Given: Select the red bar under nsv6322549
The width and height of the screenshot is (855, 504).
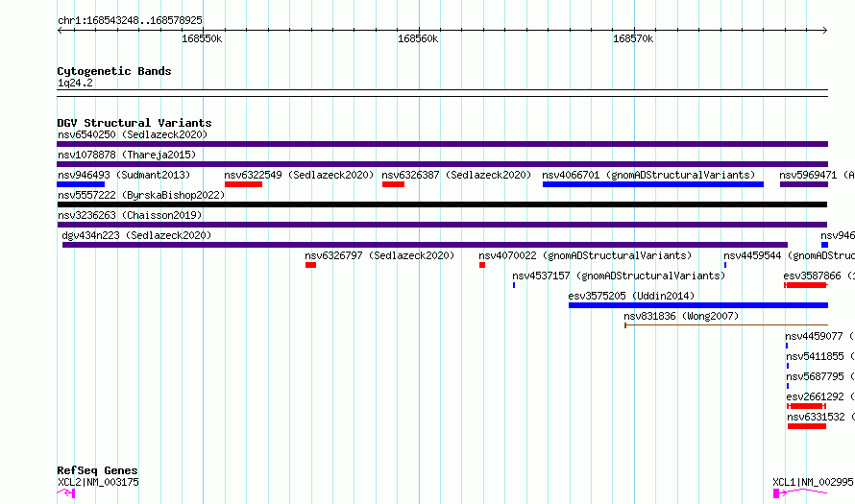Looking at the screenshot, I should point(243,184).
